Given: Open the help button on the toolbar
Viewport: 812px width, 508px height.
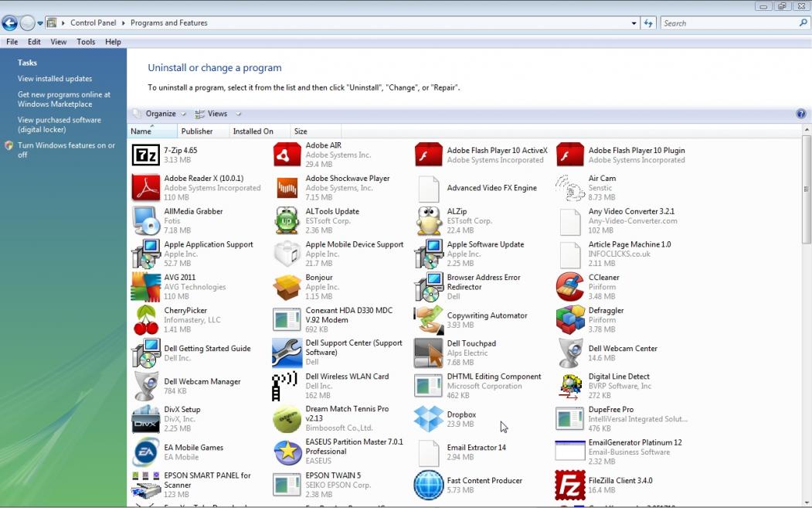Looking at the screenshot, I should tap(800, 114).
